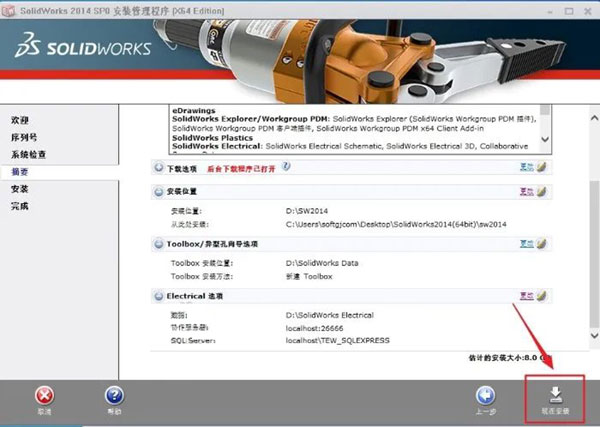This screenshot has width=600, height=427.
Task: Click the red 后台下载程序已打开 text
Action: (x=241, y=169)
